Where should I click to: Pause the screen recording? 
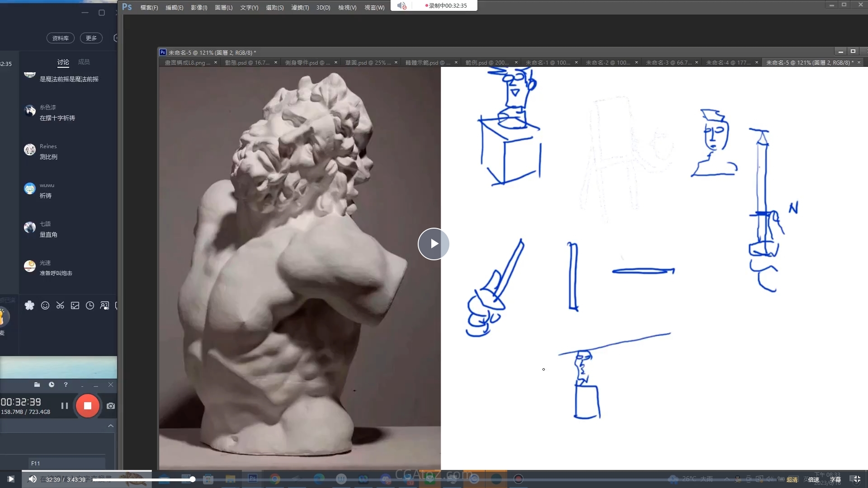point(65,406)
